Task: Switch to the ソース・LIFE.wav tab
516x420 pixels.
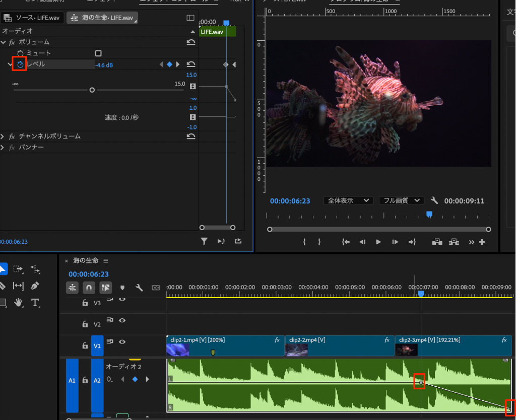Action: pos(33,18)
